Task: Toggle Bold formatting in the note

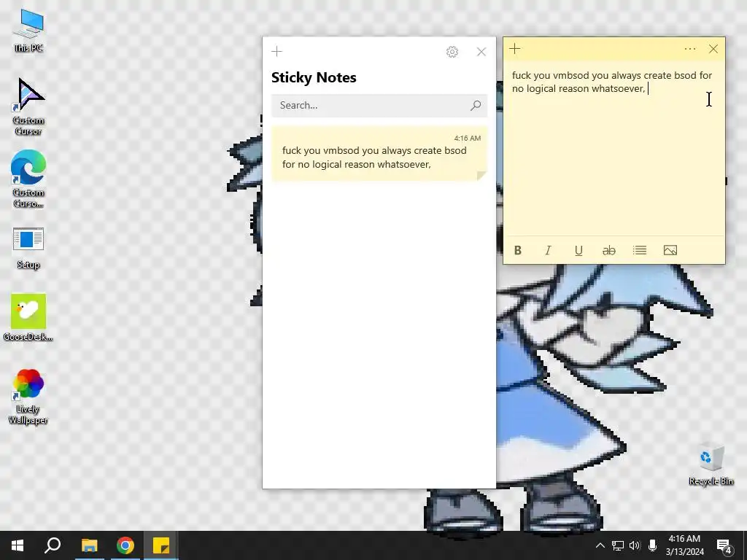Action: 518,251
